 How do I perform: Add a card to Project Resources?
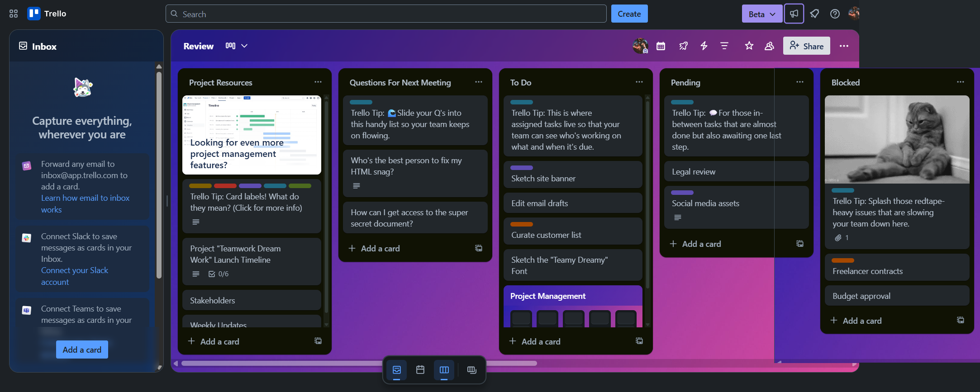214,341
